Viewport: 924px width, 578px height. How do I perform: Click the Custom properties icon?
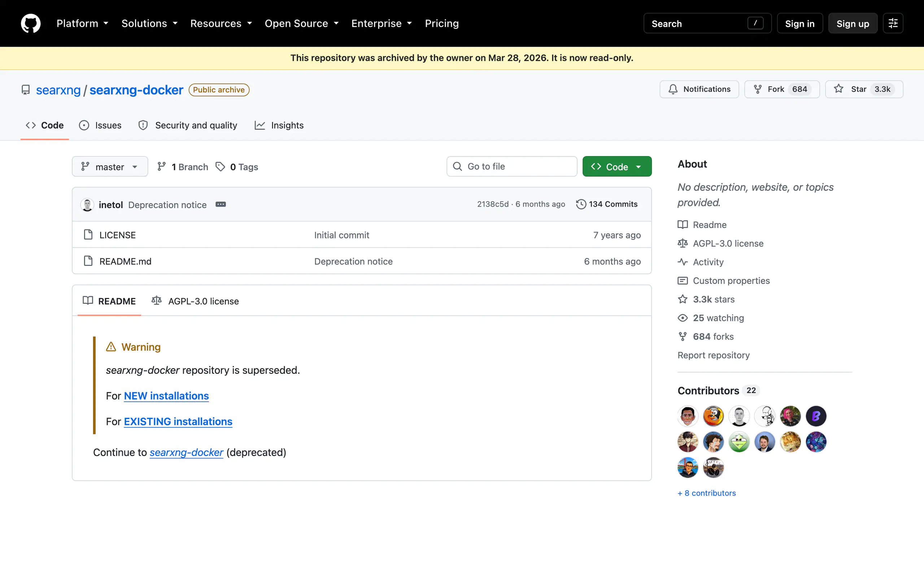click(682, 281)
